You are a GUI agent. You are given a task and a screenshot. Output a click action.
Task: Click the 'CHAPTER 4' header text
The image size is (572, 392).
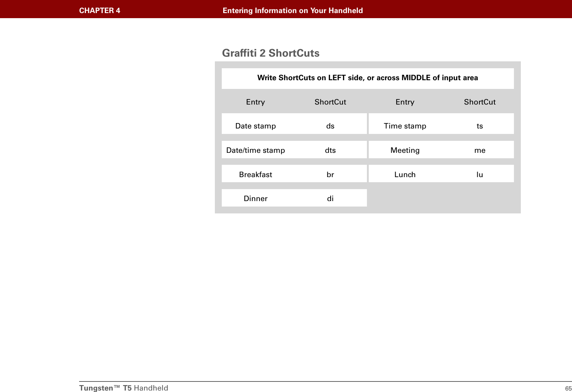99,11
